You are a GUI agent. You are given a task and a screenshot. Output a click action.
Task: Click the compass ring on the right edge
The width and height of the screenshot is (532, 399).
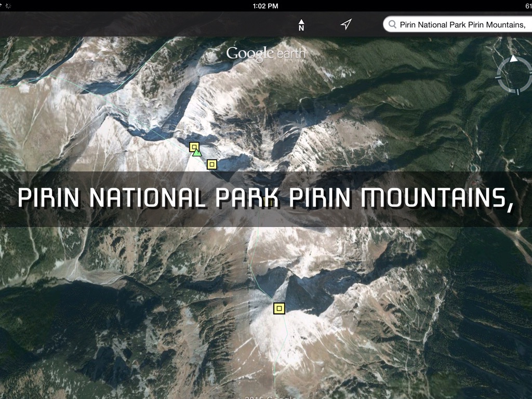[x=514, y=76]
